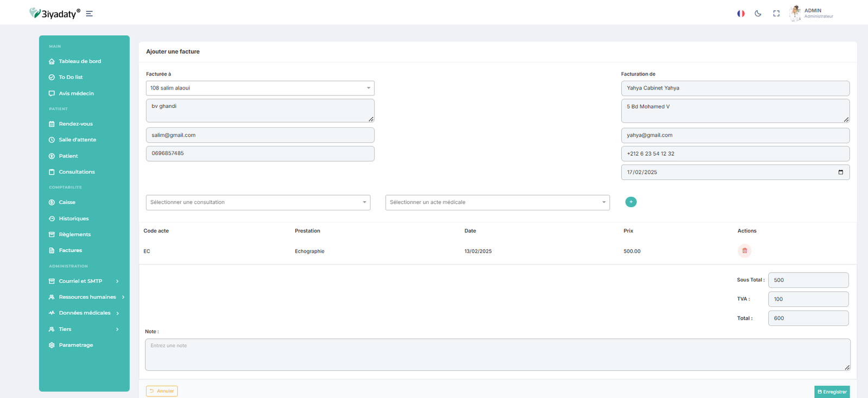Click the Enregistrer button
Screen dimensions: 868x398
pyautogui.click(x=832, y=391)
